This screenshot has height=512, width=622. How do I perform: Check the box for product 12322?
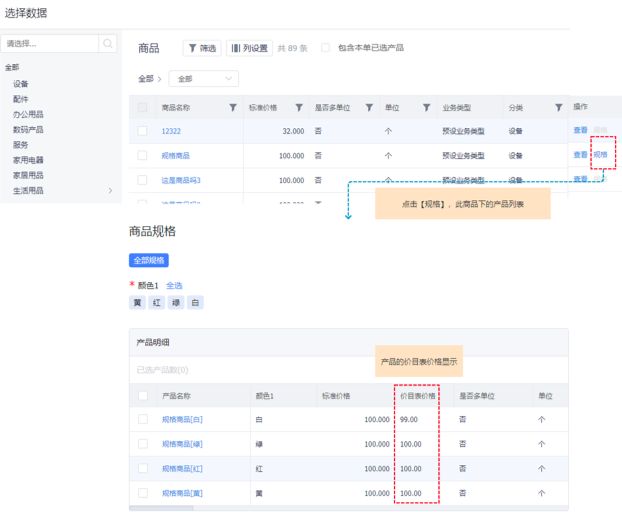point(143,131)
